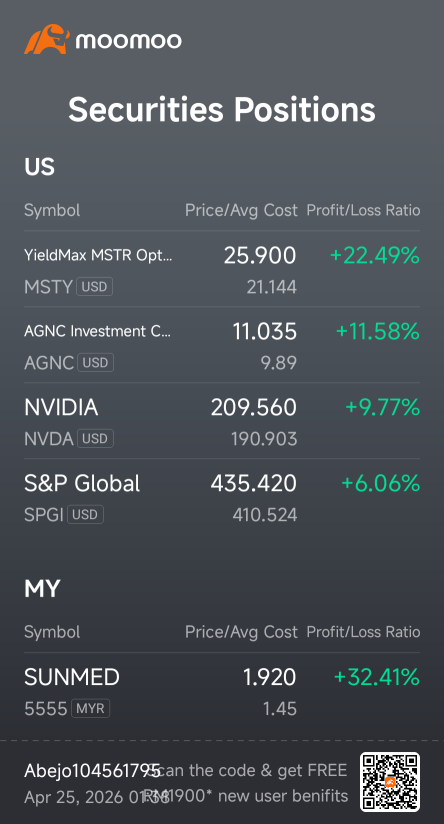Open the YieldMax MSTR position row
444x824 pixels.
[x=222, y=269]
